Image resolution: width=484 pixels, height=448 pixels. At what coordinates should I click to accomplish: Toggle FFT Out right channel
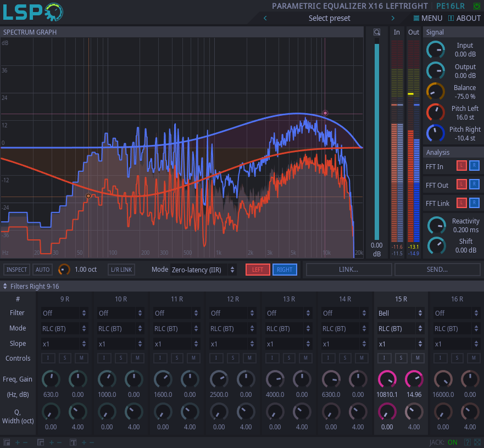pos(475,185)
